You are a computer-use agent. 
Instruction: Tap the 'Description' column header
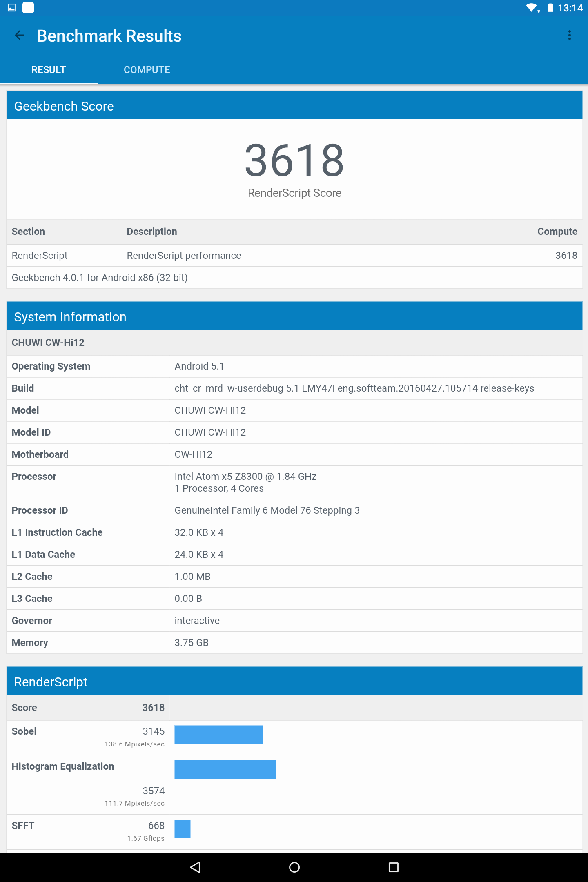pyautogui.click(x=152, y=232)
